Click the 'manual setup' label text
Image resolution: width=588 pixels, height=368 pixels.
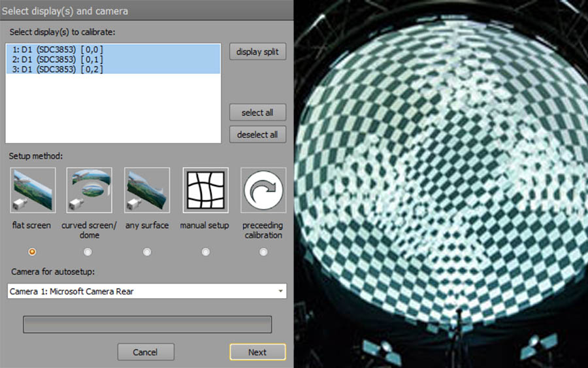click(204, 225)
